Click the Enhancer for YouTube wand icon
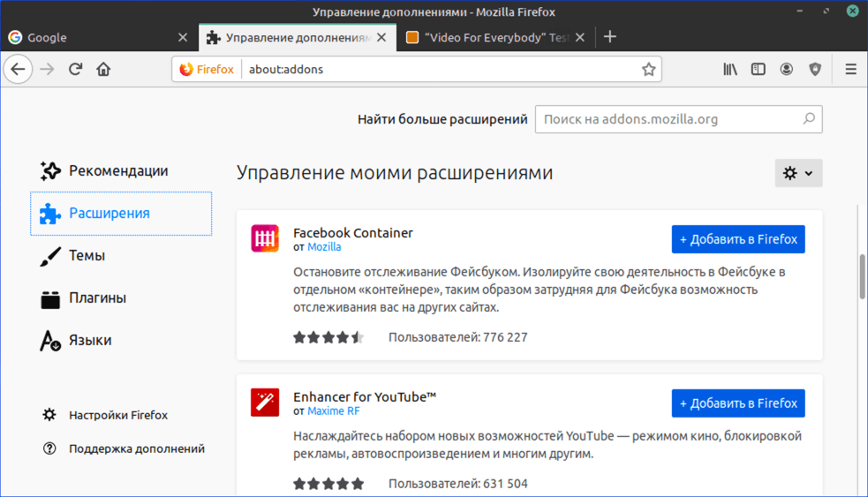Viewport: 868px width, 497px height. point(265,403)
